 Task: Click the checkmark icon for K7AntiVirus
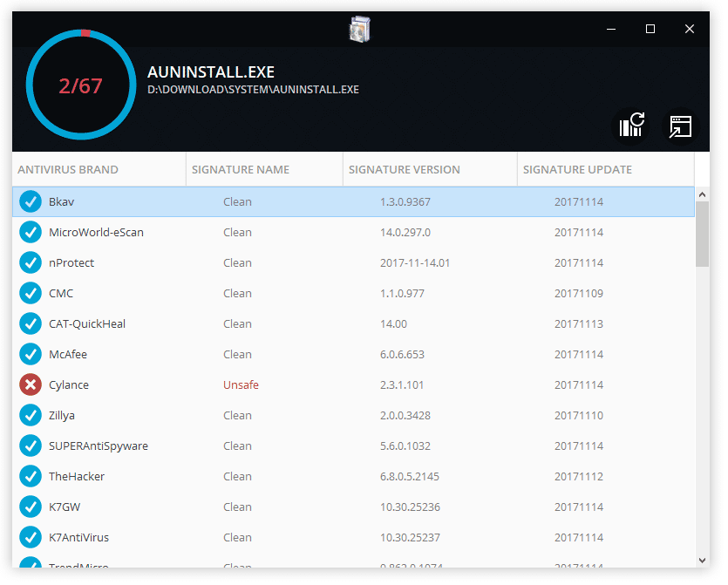coord(31,538)
